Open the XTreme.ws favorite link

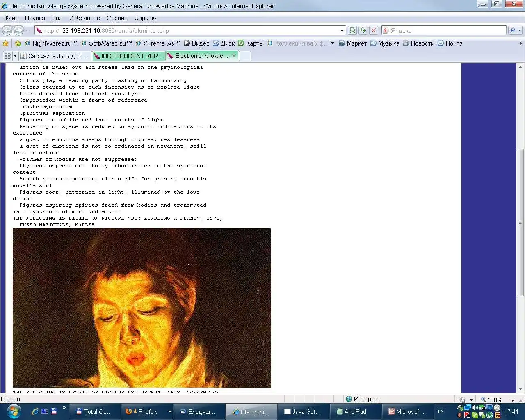point(158,43)
